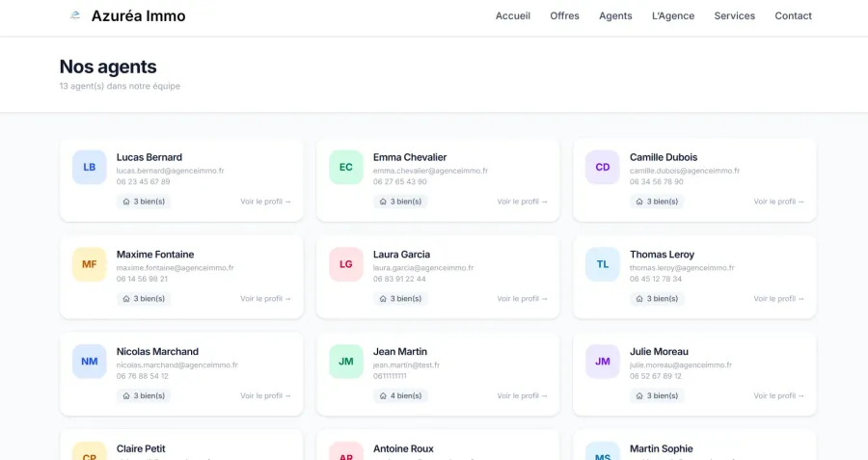Click the purple JM avatar for Julie Moreau
The width and height of the screenshot is (868, 460).
click(602, 362)
